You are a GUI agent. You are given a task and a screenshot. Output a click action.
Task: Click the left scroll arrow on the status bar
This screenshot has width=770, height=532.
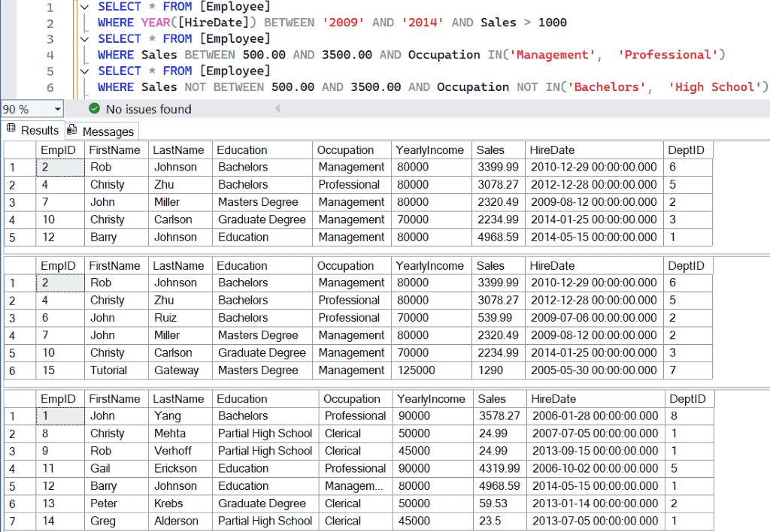pyautogui.click(x=278, y=108)
